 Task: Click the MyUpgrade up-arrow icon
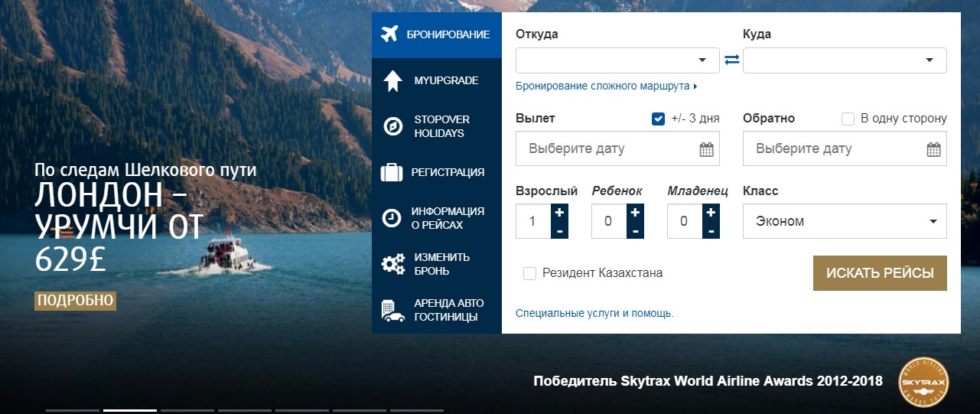click(x=392, y=80)
